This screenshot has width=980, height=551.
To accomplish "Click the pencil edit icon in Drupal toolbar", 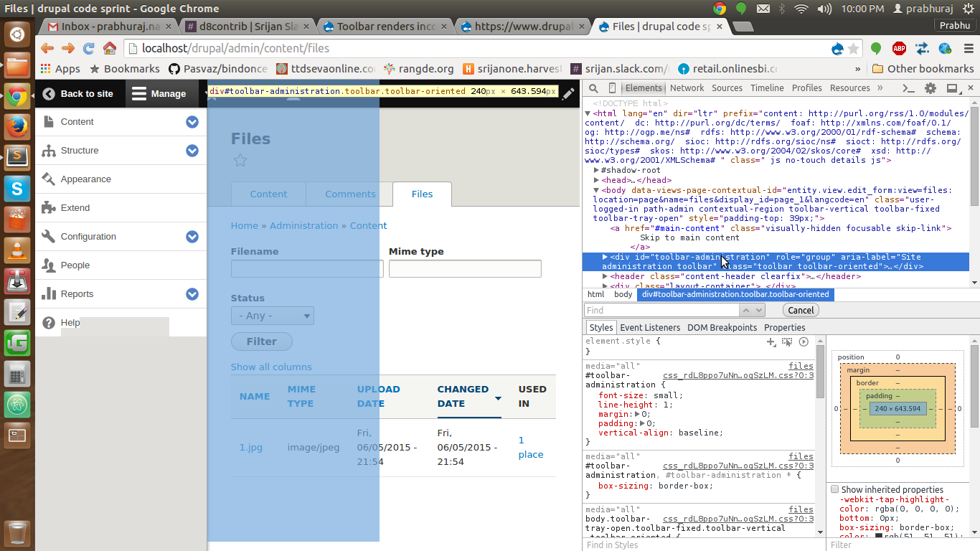I will pos(568,93).
